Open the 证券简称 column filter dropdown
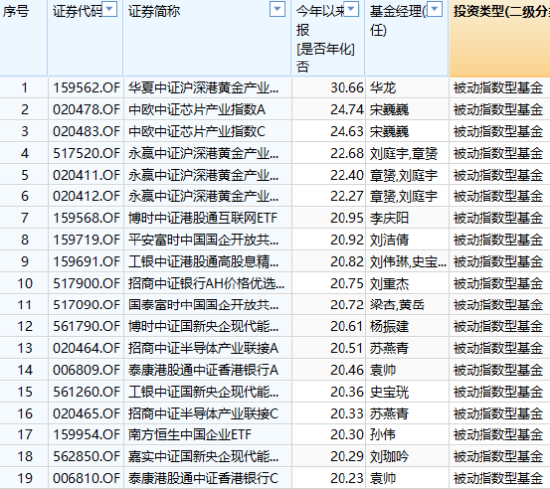This screenshot has width=550, height=489. tap(277, 9)
